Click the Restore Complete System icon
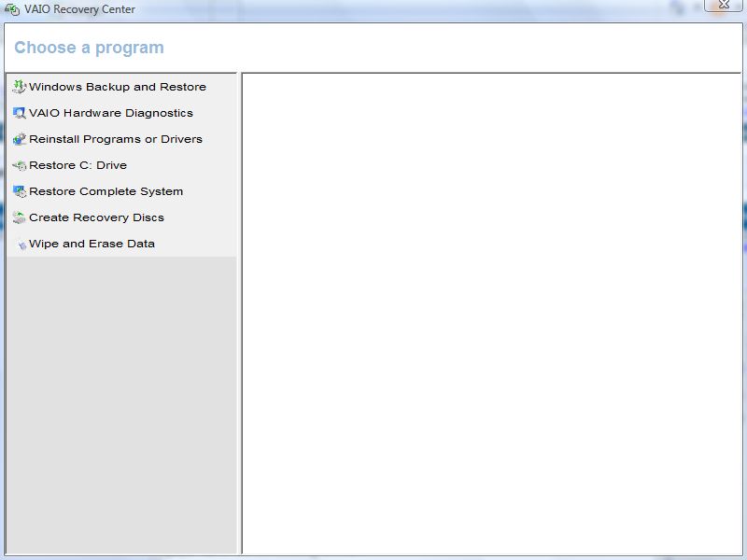The width and height of the screenshot is (747, 560). click(19, 191)
